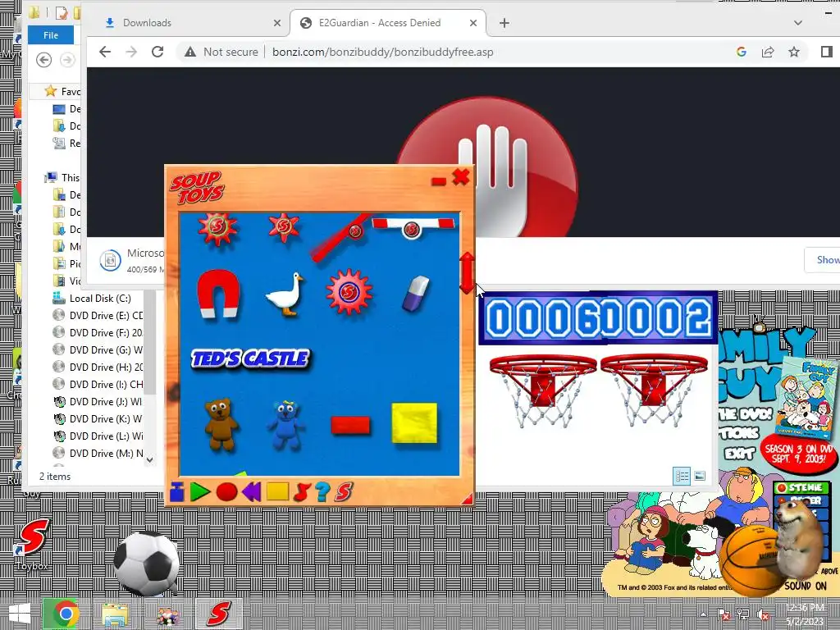Click the red music note icon
This screenshot has width=840, height=630.
(x=302, y=492)
